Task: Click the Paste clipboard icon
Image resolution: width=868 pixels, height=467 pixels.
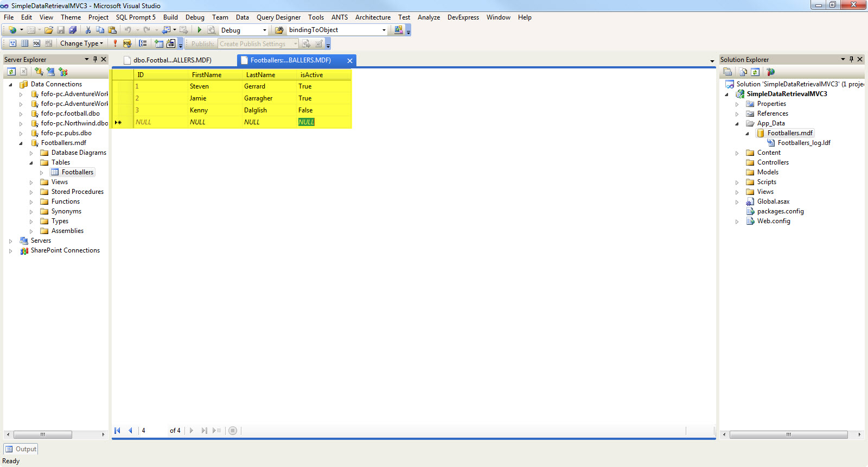Action: click(x=112, y=30)
